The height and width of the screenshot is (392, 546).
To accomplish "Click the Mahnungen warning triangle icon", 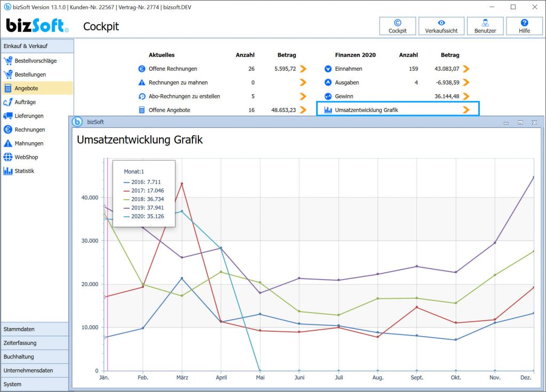I will pos(7,143).
